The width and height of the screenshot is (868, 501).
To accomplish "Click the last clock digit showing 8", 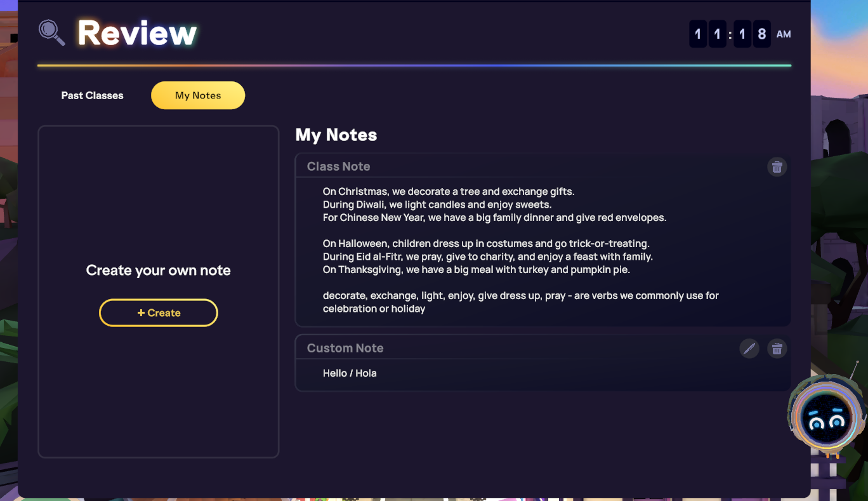I will coord(761,34).
